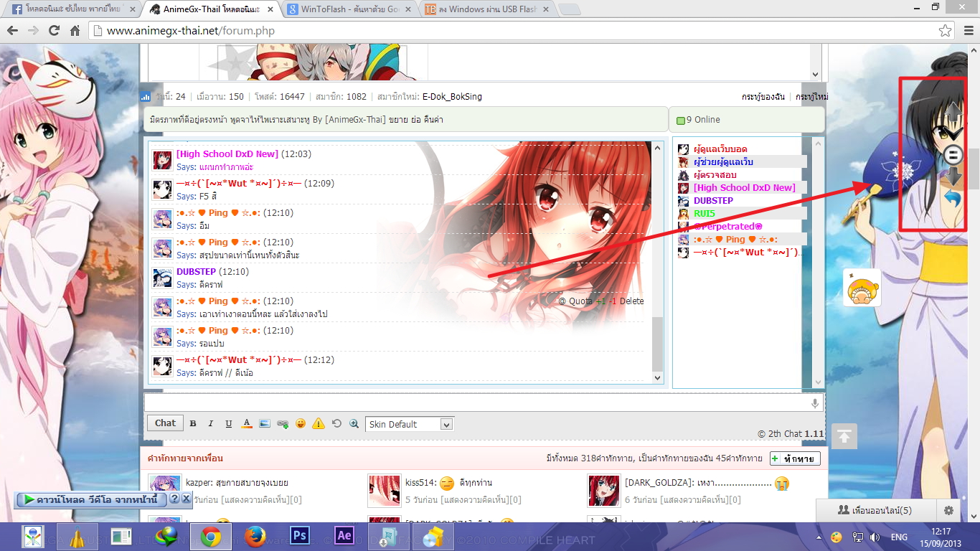980x551 pixels.
Task: Click the High School DxD New chat avatar
Action: [x=163, y=160]
